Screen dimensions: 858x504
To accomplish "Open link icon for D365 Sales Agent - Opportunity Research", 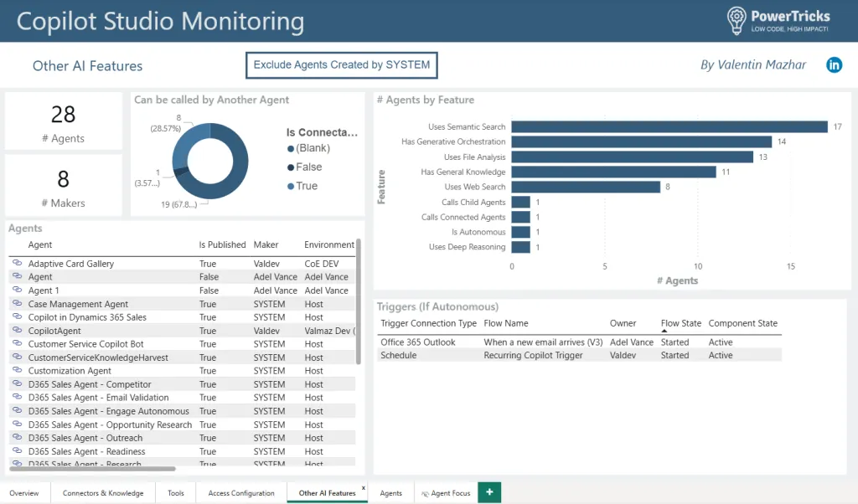I will pos(17,424).
